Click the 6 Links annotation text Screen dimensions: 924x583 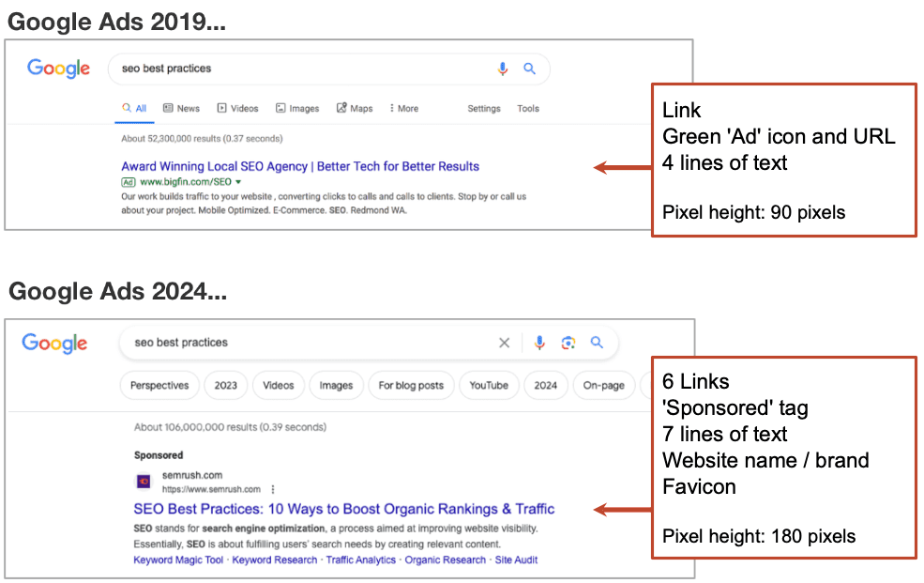tap(695, 381)
